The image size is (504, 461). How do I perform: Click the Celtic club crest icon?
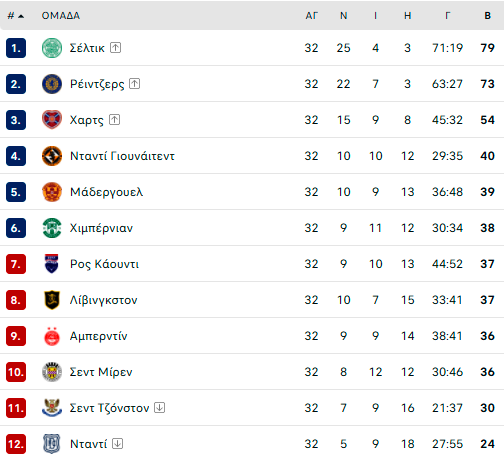(52, 48)
